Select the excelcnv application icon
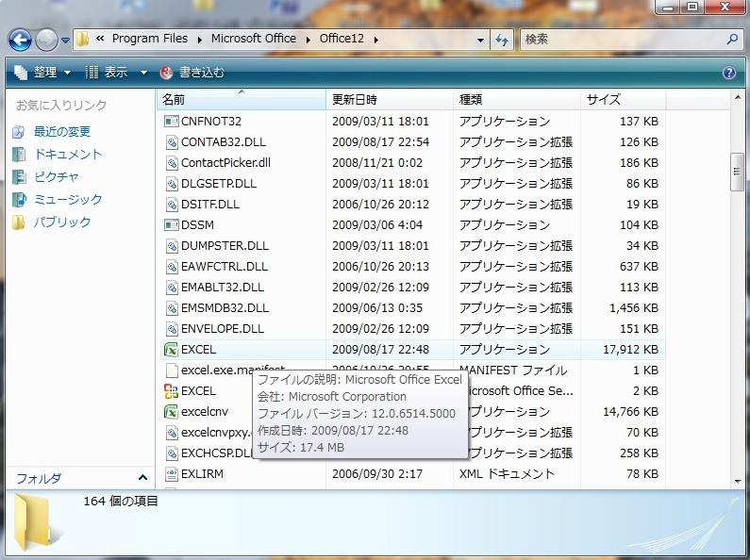Viewport: 750px width, 560px height. click(x=172, y=412)
